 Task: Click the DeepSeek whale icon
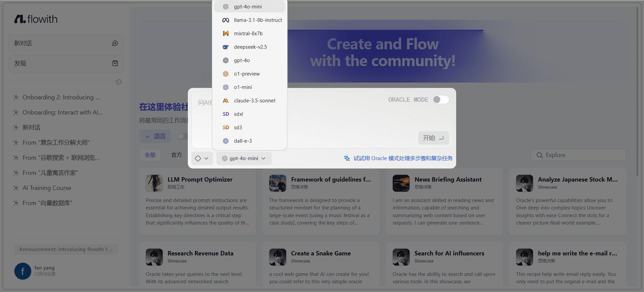pyautogui.click(x=226, y=47)
